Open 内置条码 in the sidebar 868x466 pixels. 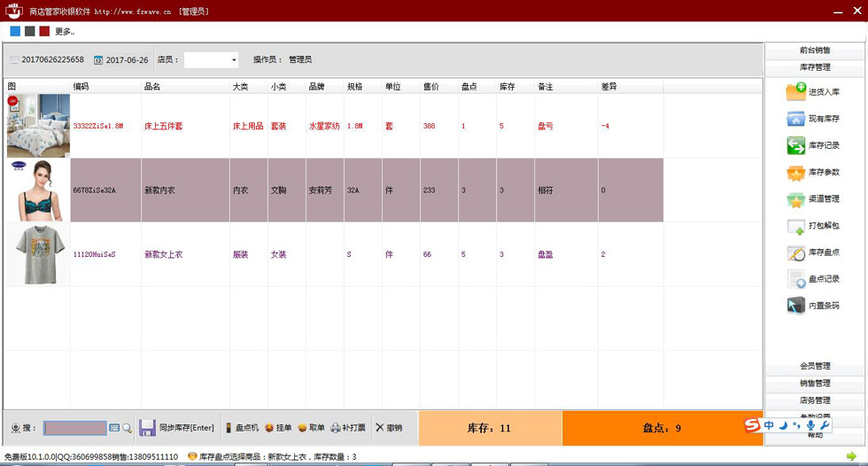click(x=812, y=306)
